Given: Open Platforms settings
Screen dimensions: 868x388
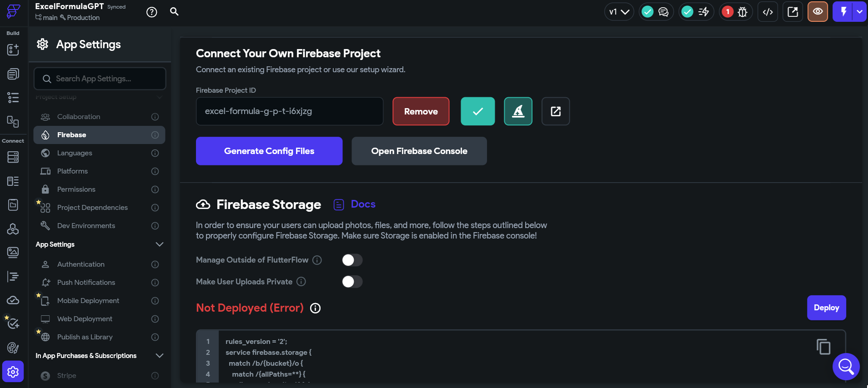Looking at the screenshot, I should click(x=99, y=171).
